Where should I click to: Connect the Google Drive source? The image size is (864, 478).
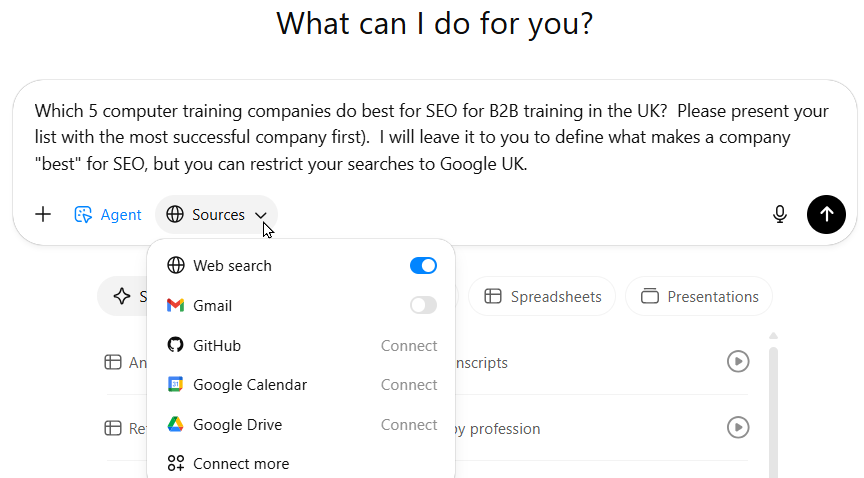pos(409,425)
